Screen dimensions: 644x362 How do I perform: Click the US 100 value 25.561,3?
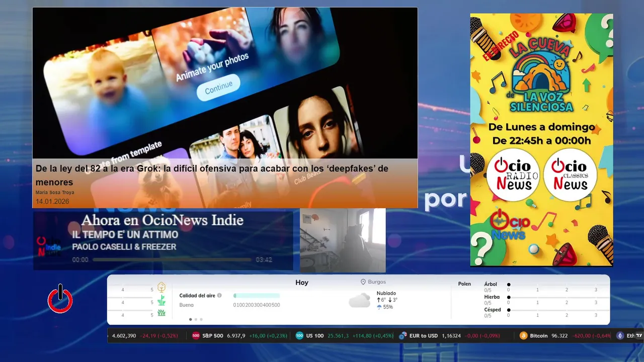[338, 335]
